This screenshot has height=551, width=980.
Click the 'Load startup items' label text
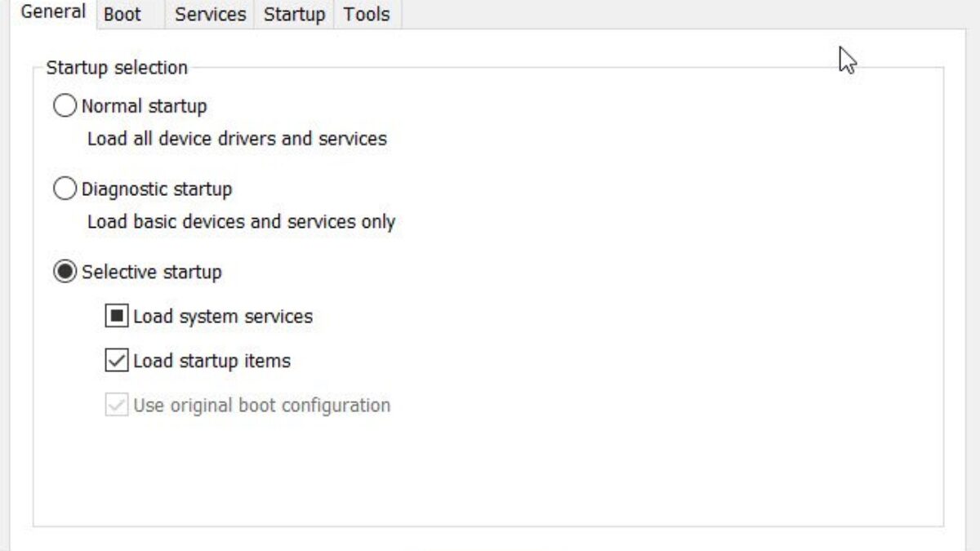tap(212, 361)
